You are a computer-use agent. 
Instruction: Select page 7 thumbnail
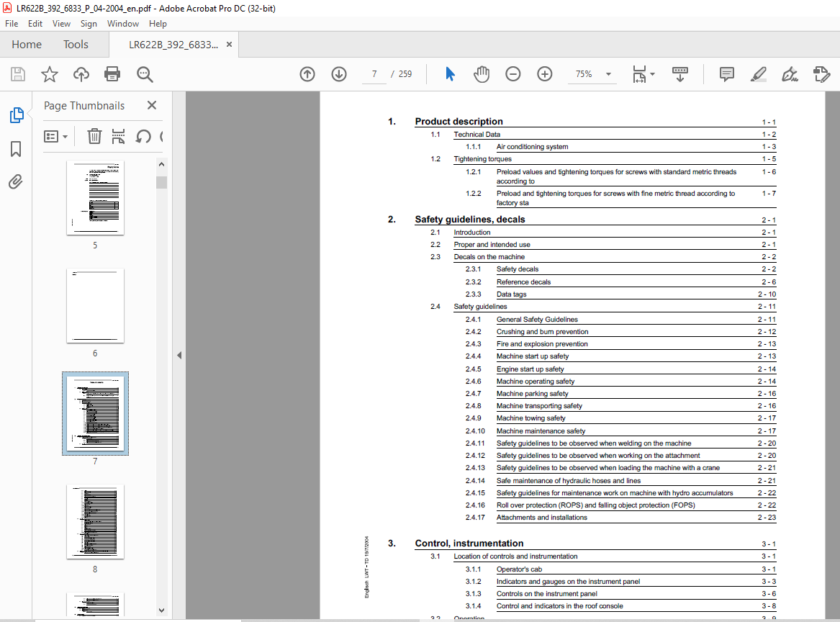95,414
